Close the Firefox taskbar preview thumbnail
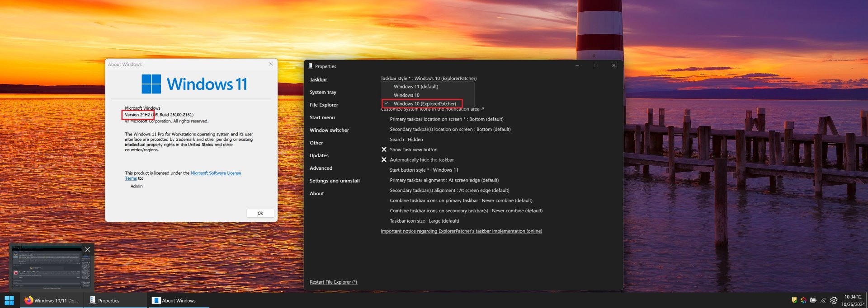 pos(88,249)
